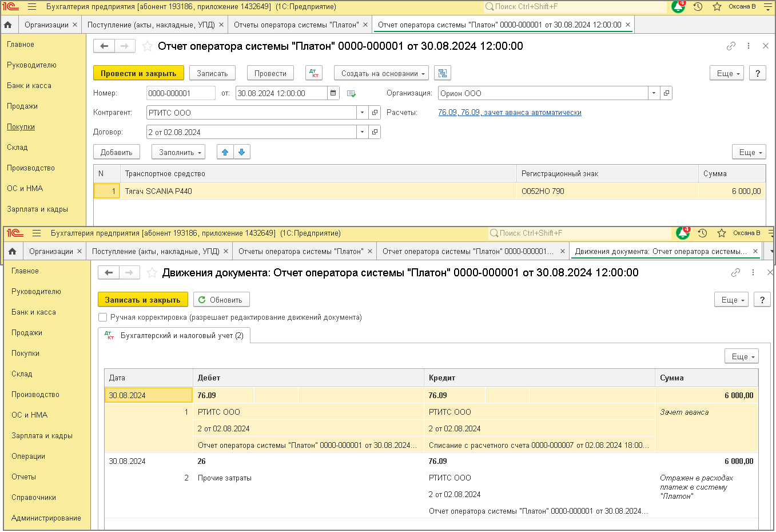Open notifications bell in upper window

coord(679,7)
